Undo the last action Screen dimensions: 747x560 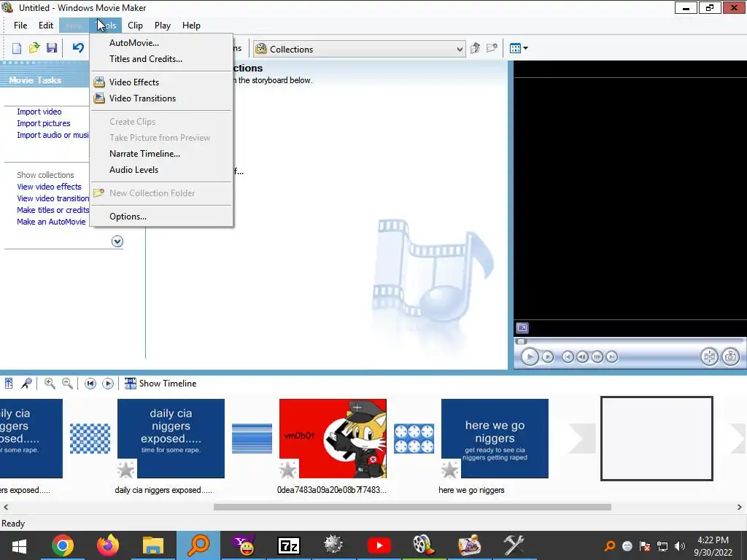click(78, 47)
